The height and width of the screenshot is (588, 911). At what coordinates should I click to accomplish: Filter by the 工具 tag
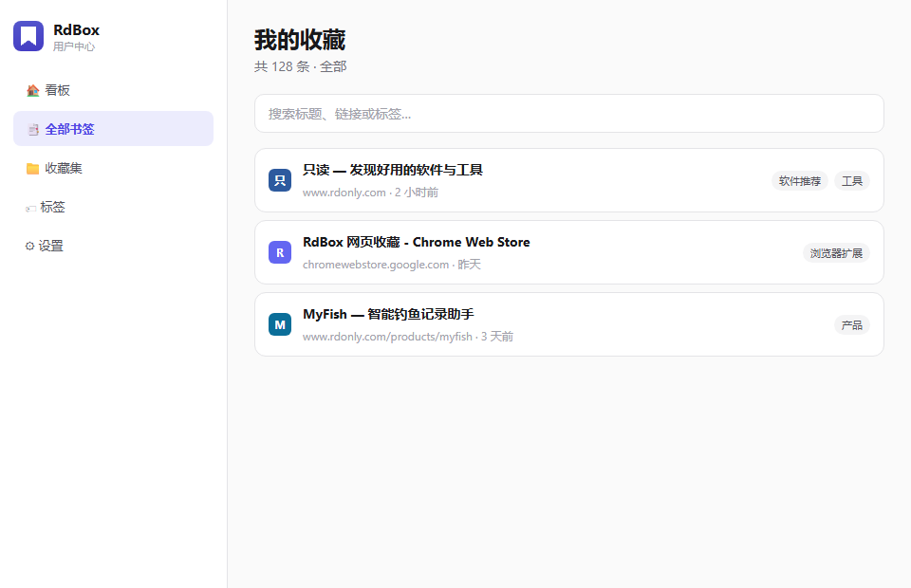[852, 181]
